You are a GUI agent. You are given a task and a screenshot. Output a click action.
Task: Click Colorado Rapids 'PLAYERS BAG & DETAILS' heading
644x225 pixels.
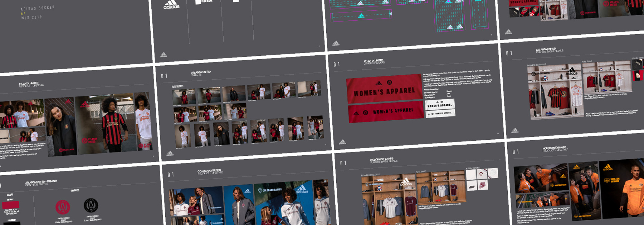click(384, 160)
